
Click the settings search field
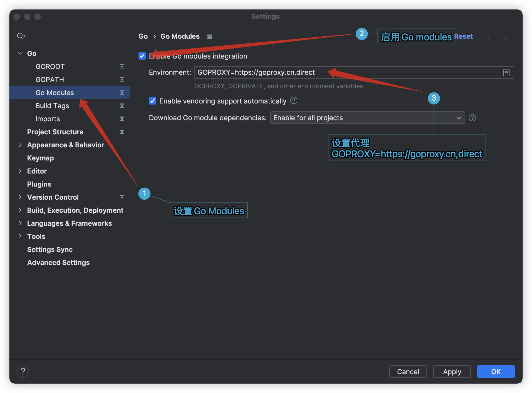70,36
